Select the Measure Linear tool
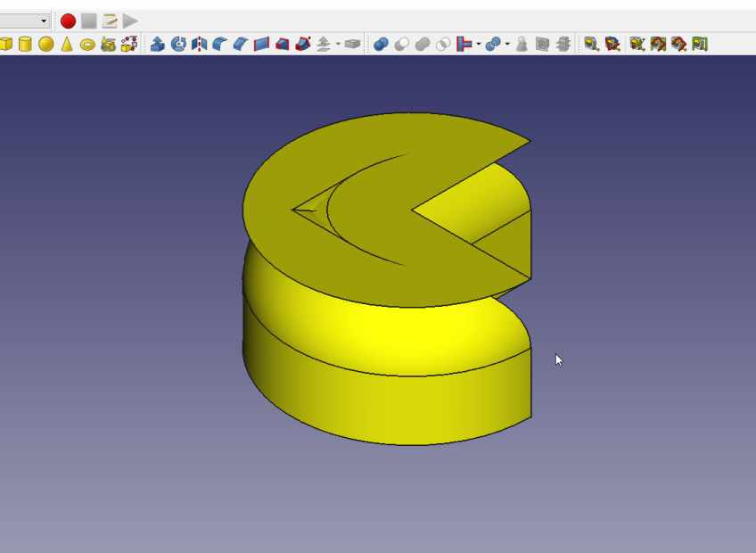This screenshot has height=553, width=756. click(x=592, y=45)
